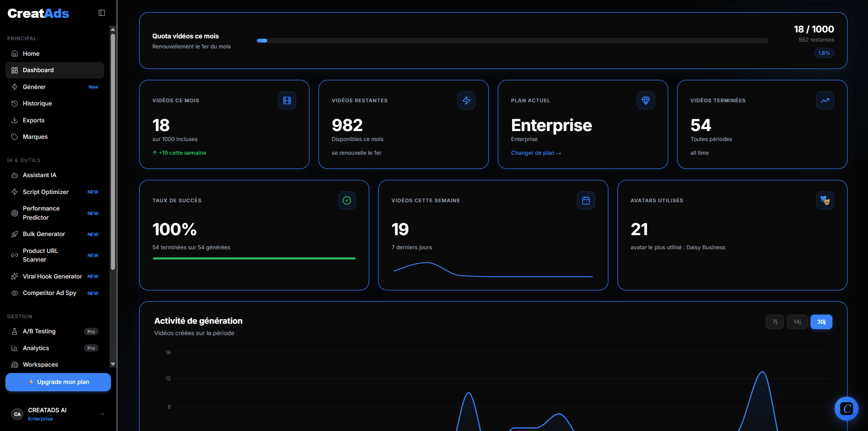Click the Performance Predictor target icon
868x431 pixels.
click(x=15, y=213)
